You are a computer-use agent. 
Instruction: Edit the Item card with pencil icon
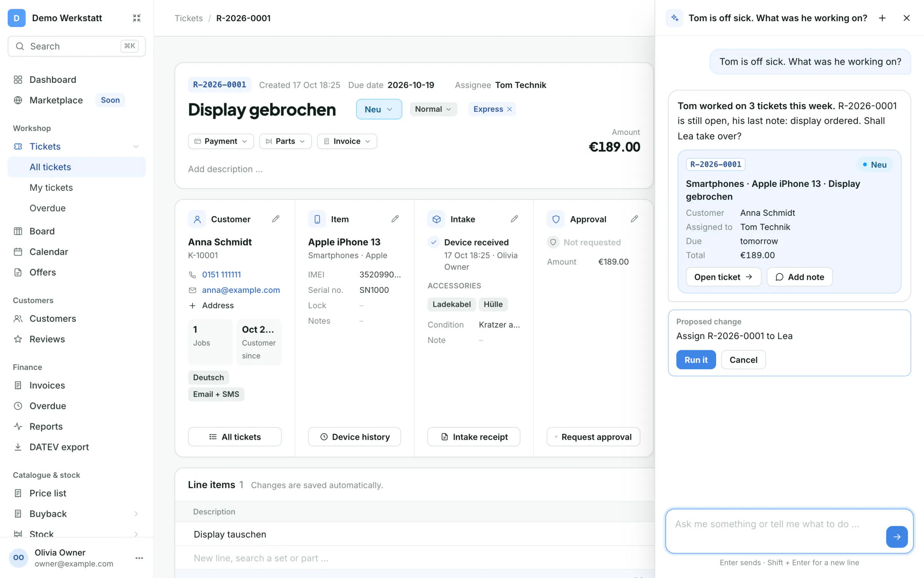[395, 219]
